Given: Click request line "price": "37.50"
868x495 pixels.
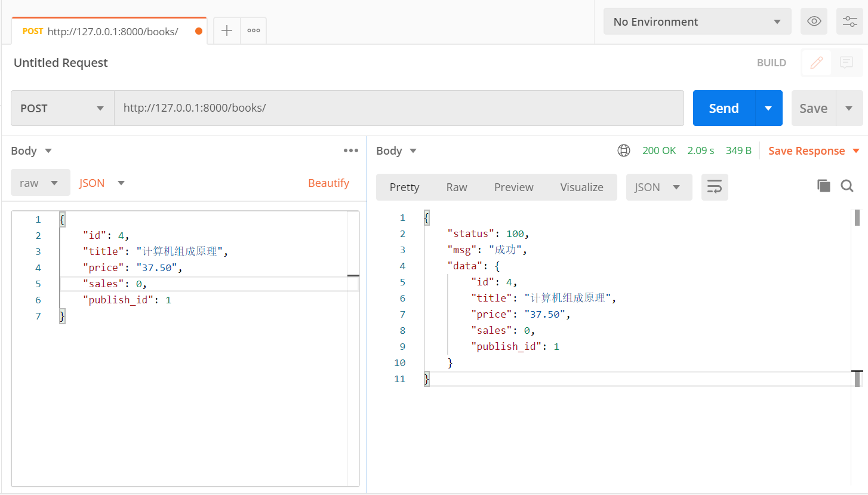Looking at the screenshot, I should pyautogui.click(x=132, y=268).
